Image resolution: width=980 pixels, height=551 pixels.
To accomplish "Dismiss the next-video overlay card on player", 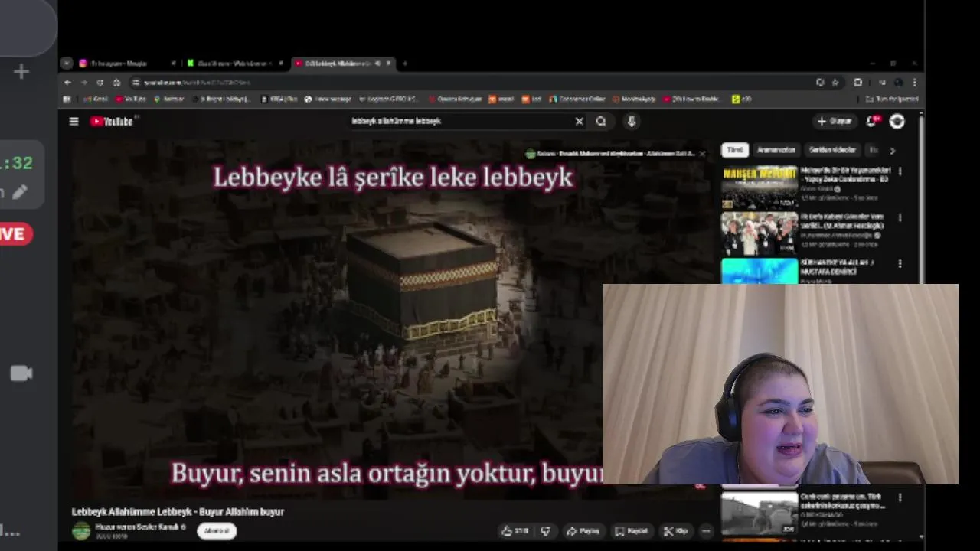I will [x=702, y=153].
